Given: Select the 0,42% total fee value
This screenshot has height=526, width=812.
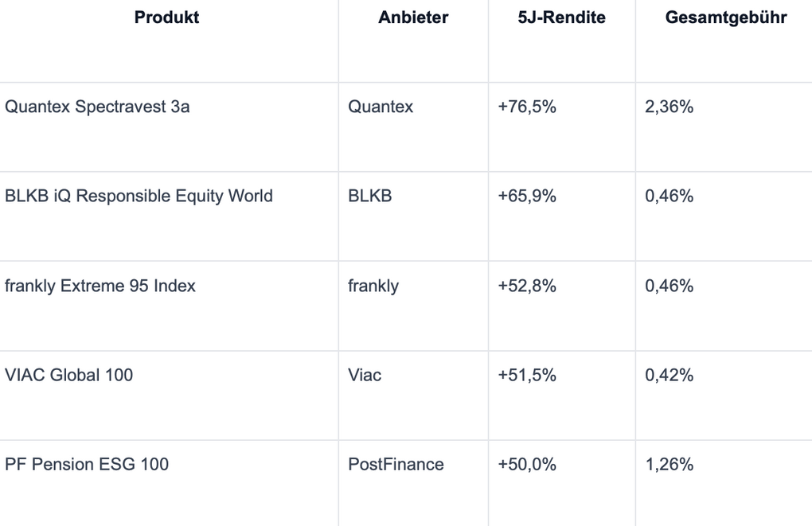Looking at the screenshot, I should pos(669,375).
